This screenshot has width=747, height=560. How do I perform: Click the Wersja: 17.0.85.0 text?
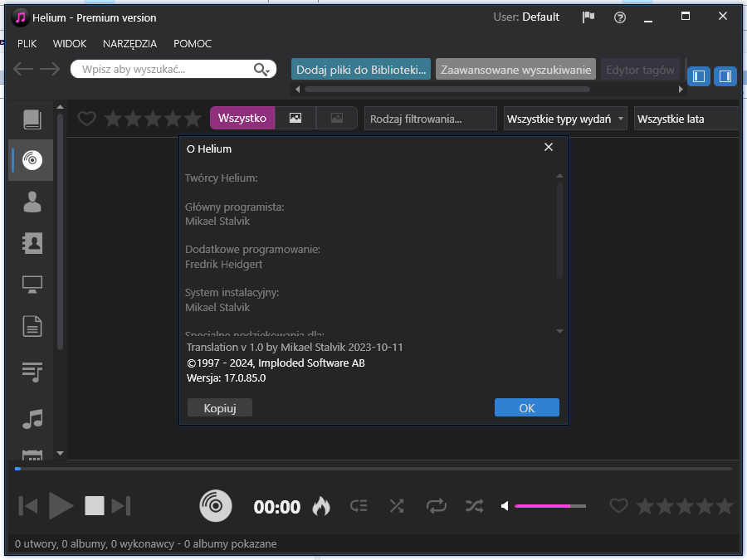pyautogui.click(x=227, y=378)
